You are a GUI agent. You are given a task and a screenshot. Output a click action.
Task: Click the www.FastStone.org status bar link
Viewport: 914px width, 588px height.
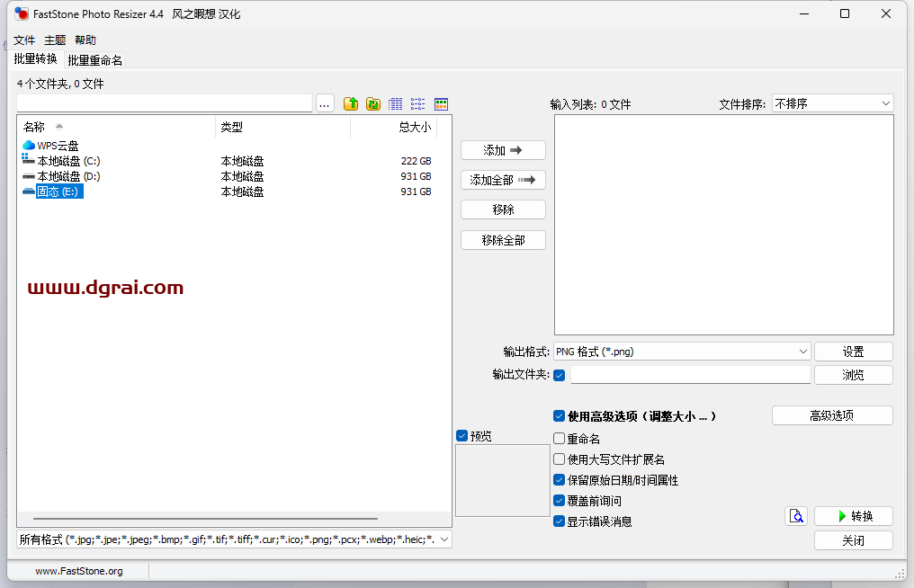(x=78, y=571)
